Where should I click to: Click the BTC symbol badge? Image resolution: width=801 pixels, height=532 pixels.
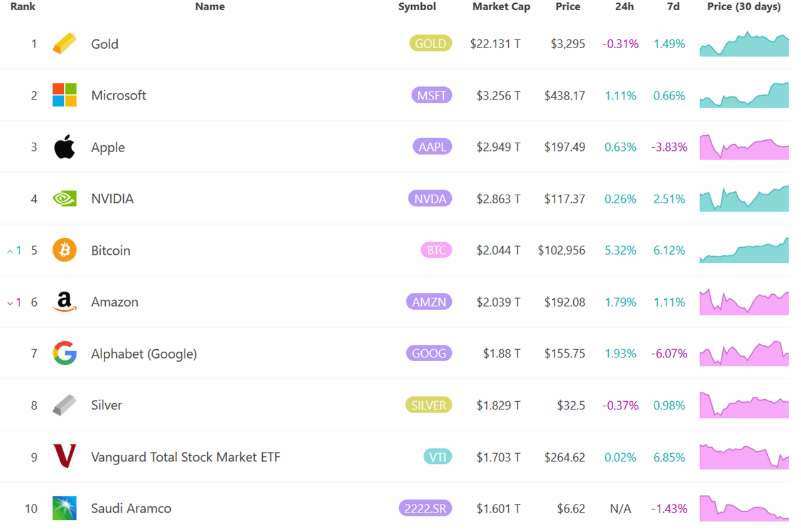click(436, 250)
